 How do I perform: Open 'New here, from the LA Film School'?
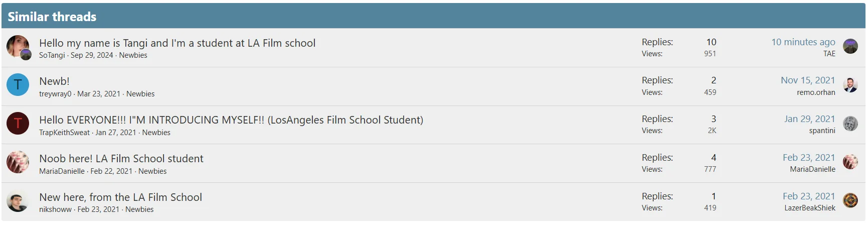(120, 197)
